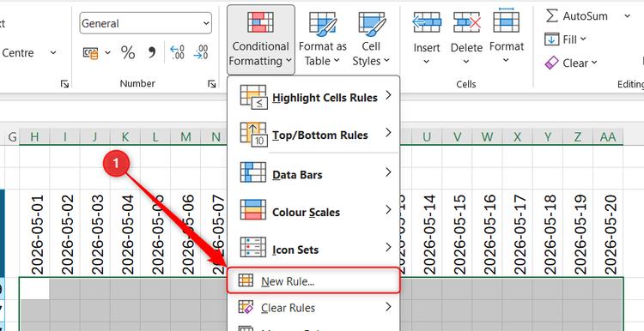
Task: Select column U header
Action: pyautogui.click(x=427, y=137)
